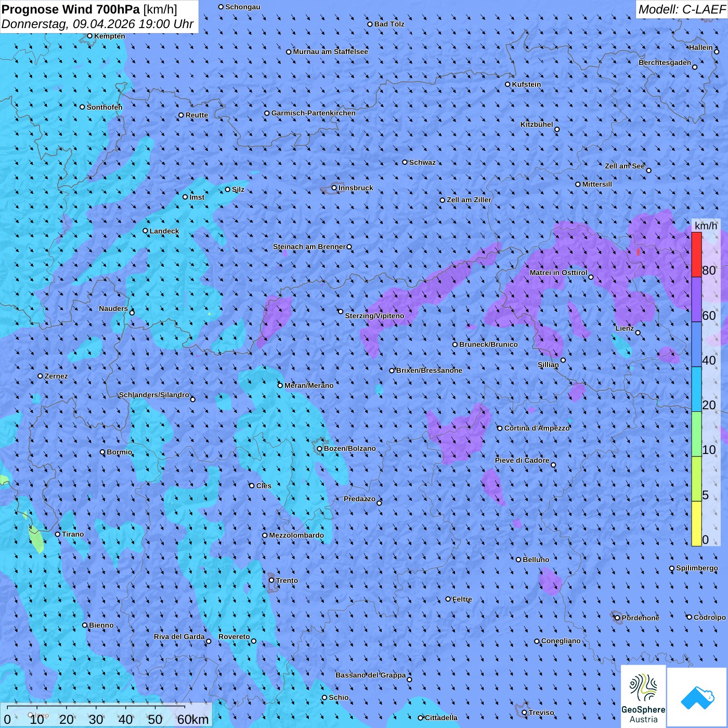
Task: Click the 'Meran/Merano' label
Action: click(309, 385)
